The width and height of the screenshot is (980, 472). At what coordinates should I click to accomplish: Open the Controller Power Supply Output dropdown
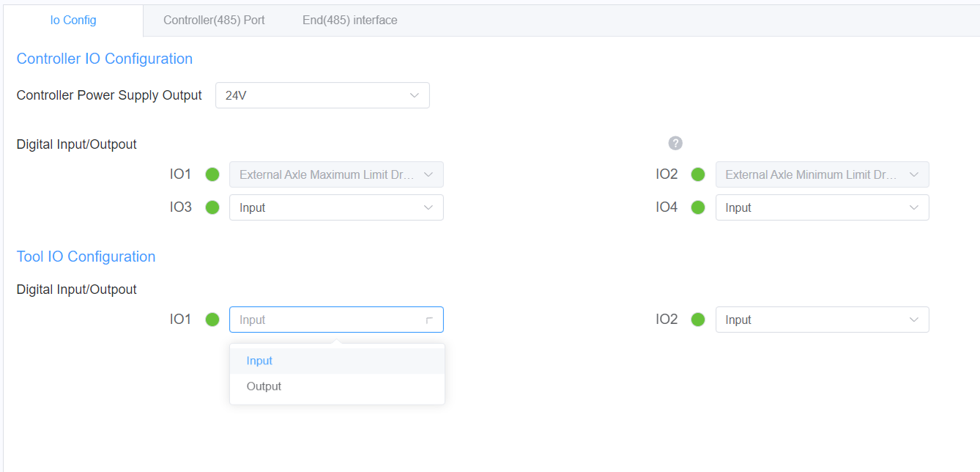tap(322, 95)
